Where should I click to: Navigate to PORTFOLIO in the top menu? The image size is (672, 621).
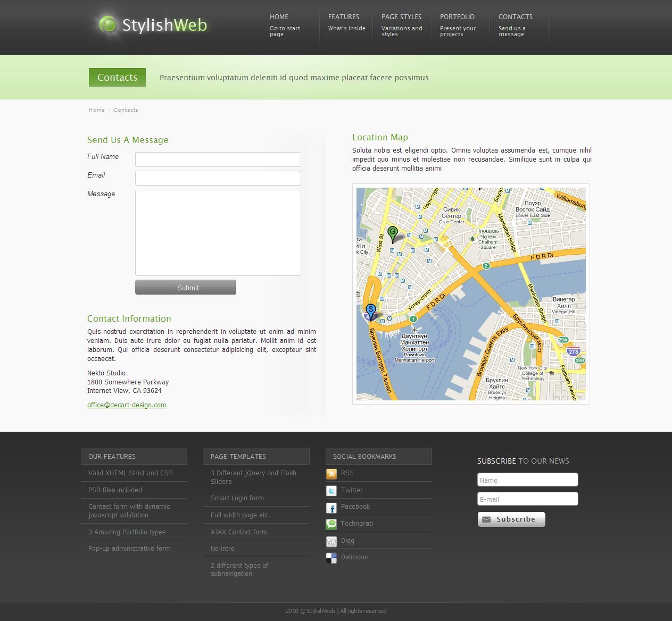pyautogui.click(x=457, y=16)
